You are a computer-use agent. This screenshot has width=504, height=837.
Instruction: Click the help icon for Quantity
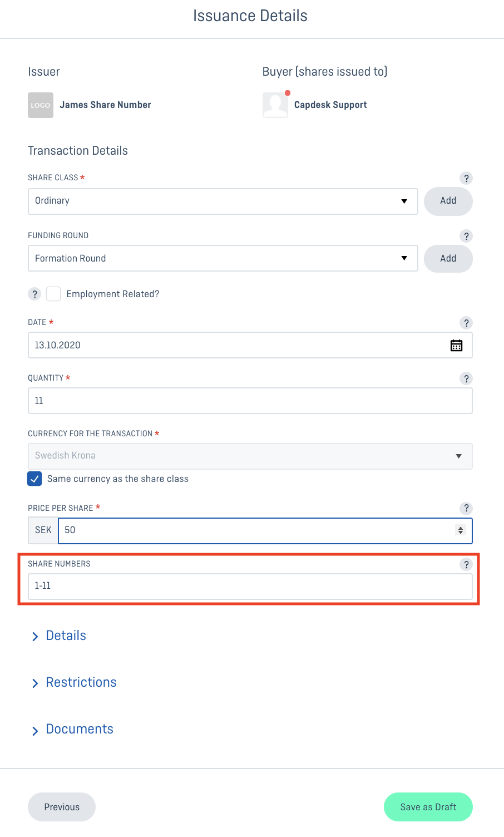[x=466, y=378]
